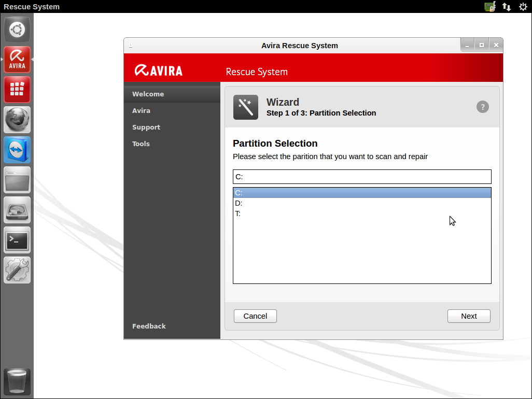Launch Firefox browser from the dock
Screen dimensions: 532x399
click(x=17, y=120)
